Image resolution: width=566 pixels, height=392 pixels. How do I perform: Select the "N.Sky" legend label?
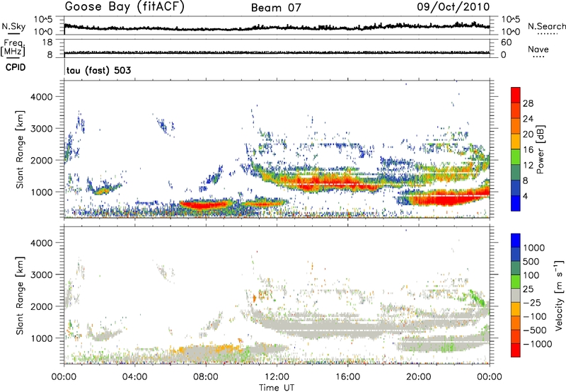pos(13,26)
